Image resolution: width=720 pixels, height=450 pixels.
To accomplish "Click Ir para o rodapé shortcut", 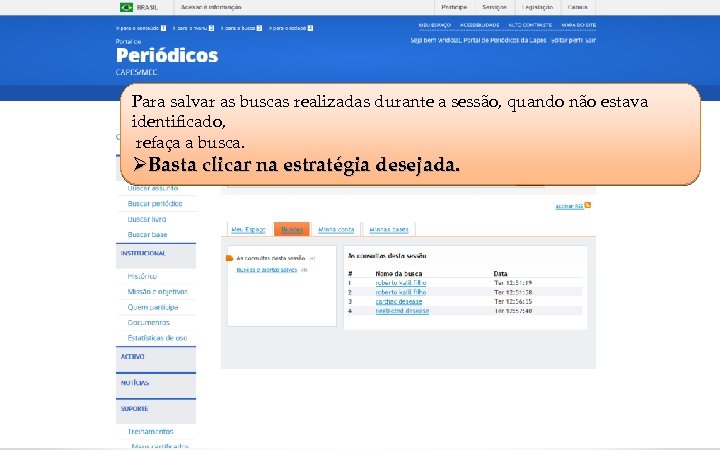I will click(291, 28).
